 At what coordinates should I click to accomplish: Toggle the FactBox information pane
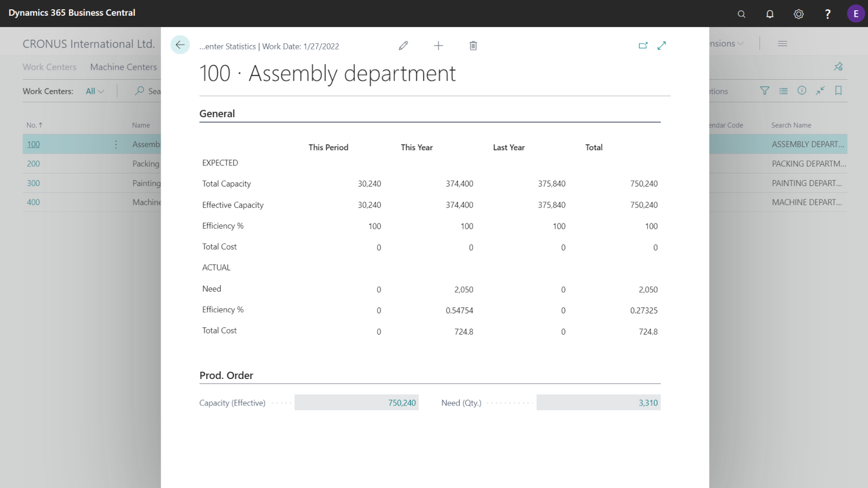[801, 91]
